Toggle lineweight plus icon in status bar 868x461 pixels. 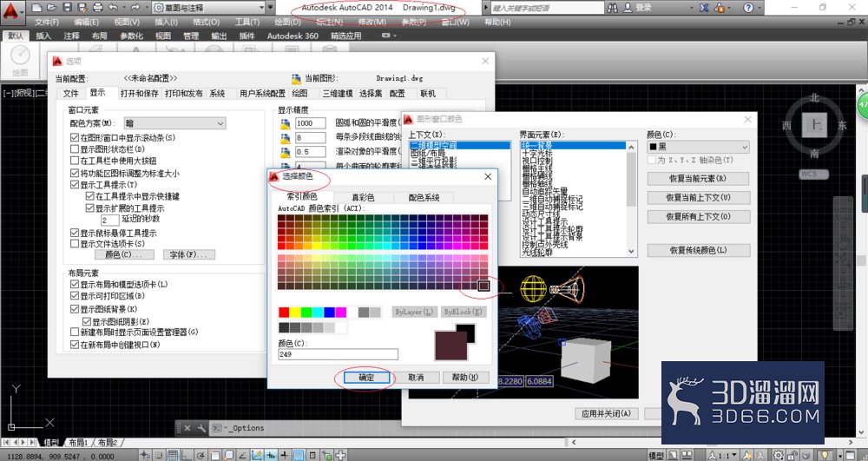284,455
